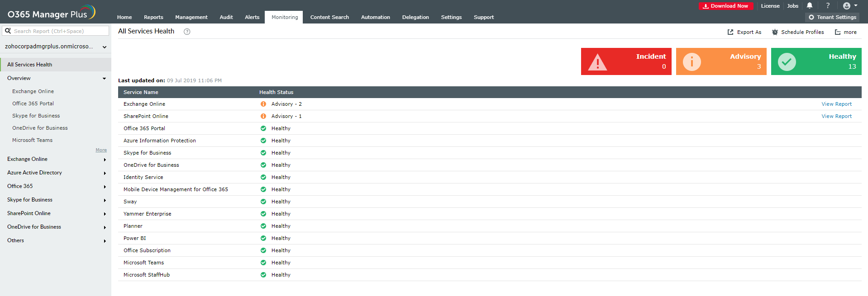Select the Incident count tile
868x296 pixels.
click(x=626, y=61)
